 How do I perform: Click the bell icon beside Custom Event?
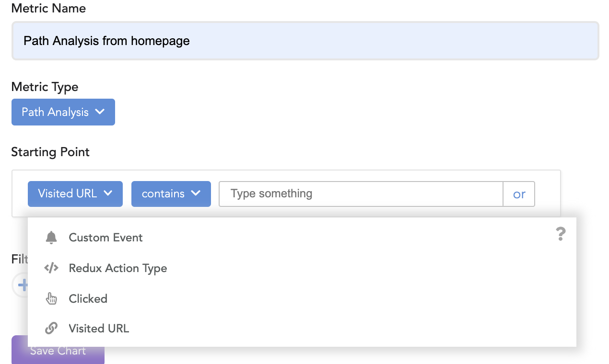coord(51,238)
